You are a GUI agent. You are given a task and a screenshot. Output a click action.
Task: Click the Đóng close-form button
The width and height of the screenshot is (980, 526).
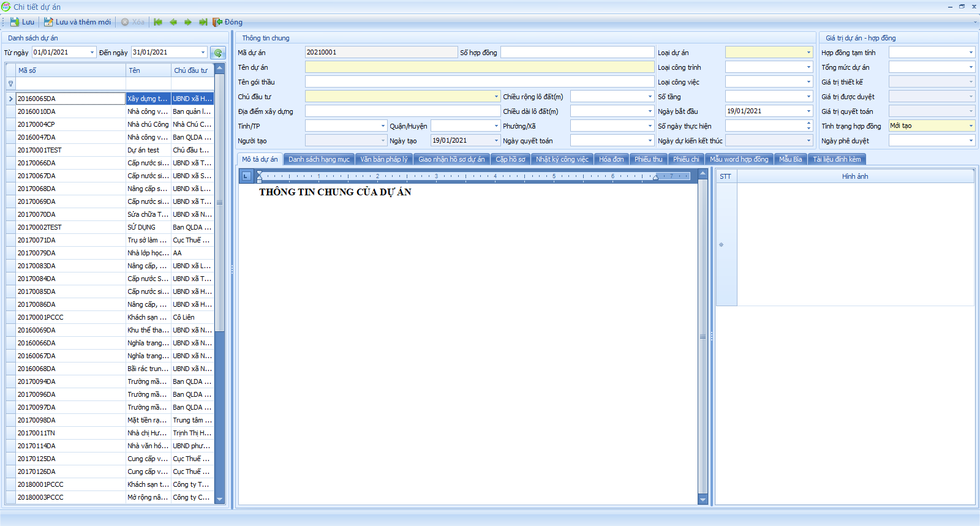227,22
